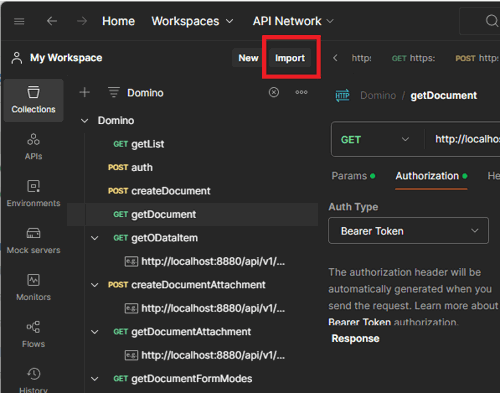Click the Import button
The image size is (500, 393).
click(290, 58)
